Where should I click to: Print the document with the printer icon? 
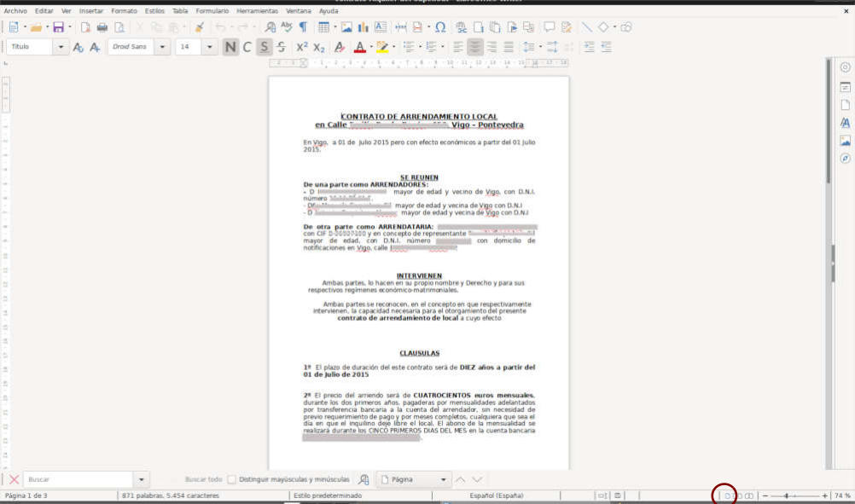[x=102, y=27]
